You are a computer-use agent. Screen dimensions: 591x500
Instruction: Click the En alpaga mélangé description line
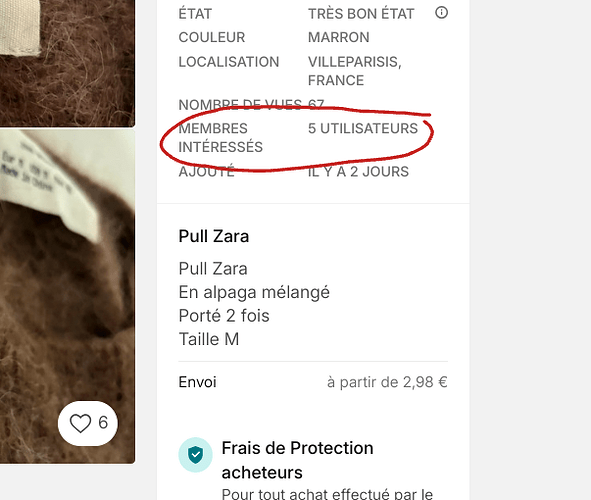point(254,292)
